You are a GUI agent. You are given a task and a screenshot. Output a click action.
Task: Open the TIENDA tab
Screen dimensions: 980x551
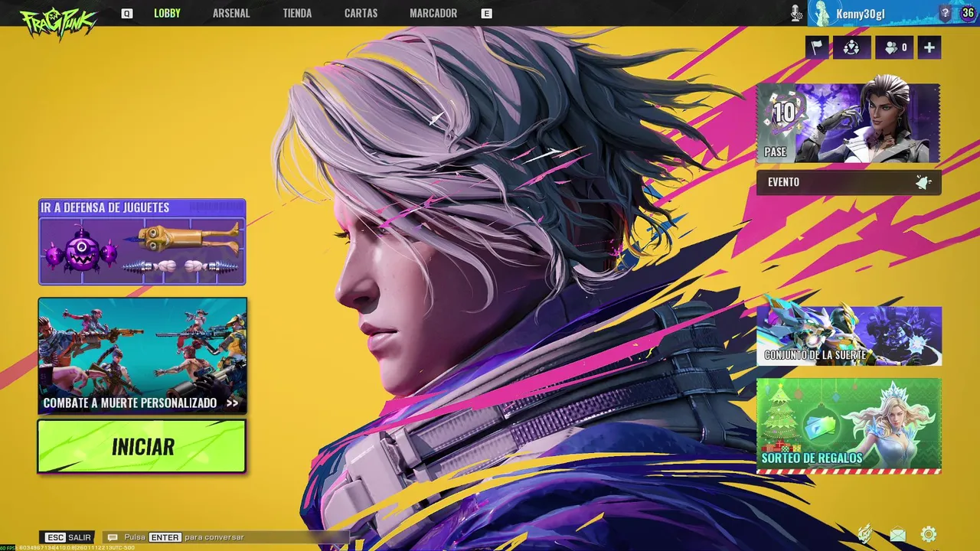pyautogui.click(x=297, y=13)
